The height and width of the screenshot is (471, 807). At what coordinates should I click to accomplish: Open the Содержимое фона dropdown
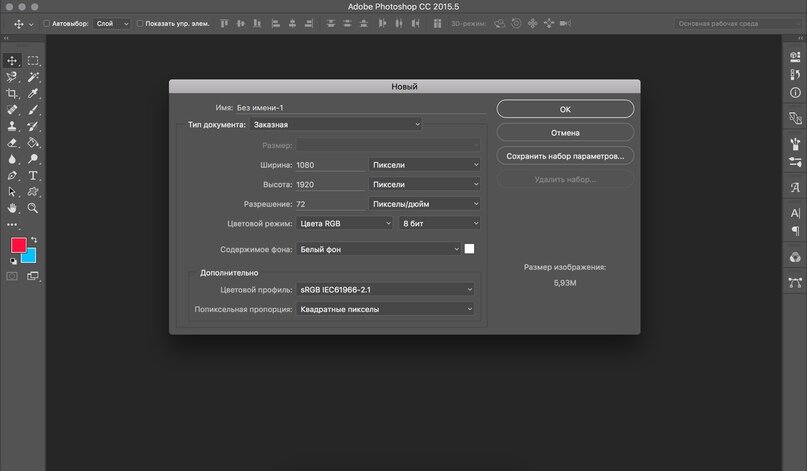tap(378, 249)
